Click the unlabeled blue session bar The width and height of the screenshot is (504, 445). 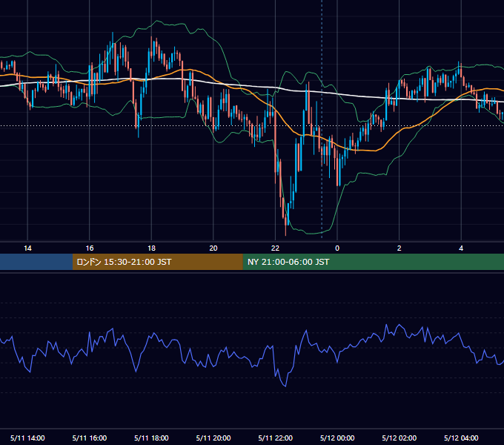tap(36, 262)
